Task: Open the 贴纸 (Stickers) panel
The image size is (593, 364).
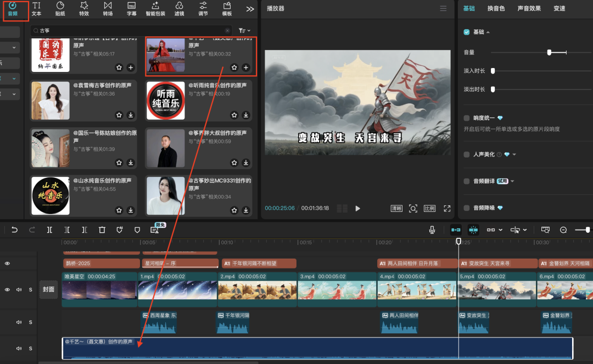Action: click(x=60, y=9)
